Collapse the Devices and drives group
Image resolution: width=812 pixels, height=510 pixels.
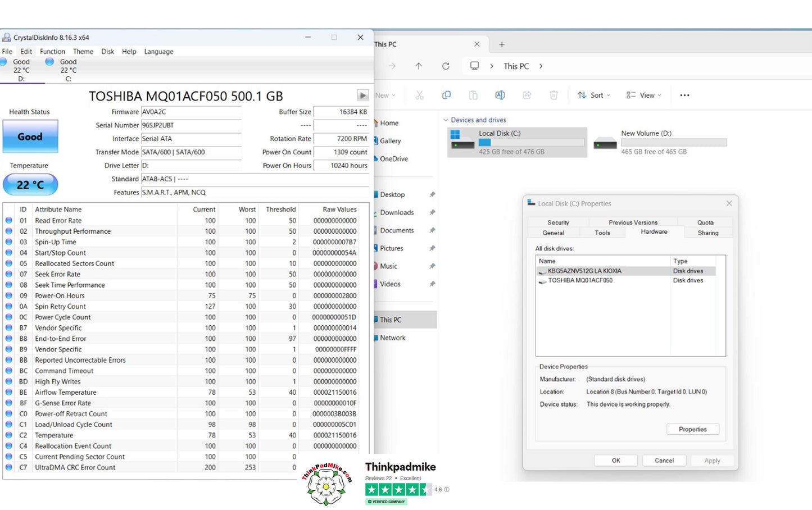[446, 120]
